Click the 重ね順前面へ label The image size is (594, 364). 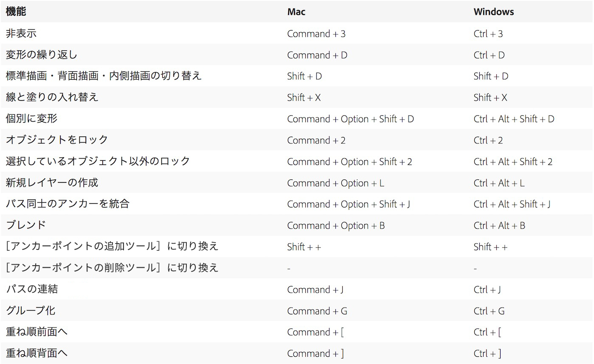(x=37, y=332)
